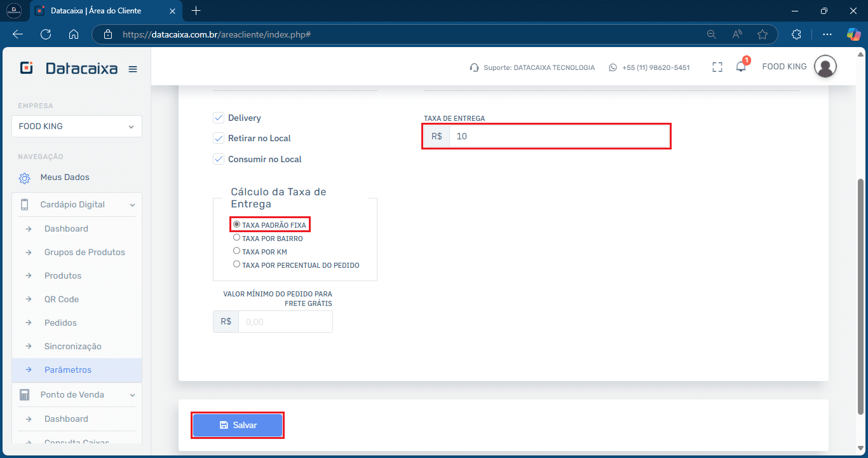The width and height of the screenshot is (868, 458).
Task: Open the FOOD KING user avatar
Action: click(825, 67)
